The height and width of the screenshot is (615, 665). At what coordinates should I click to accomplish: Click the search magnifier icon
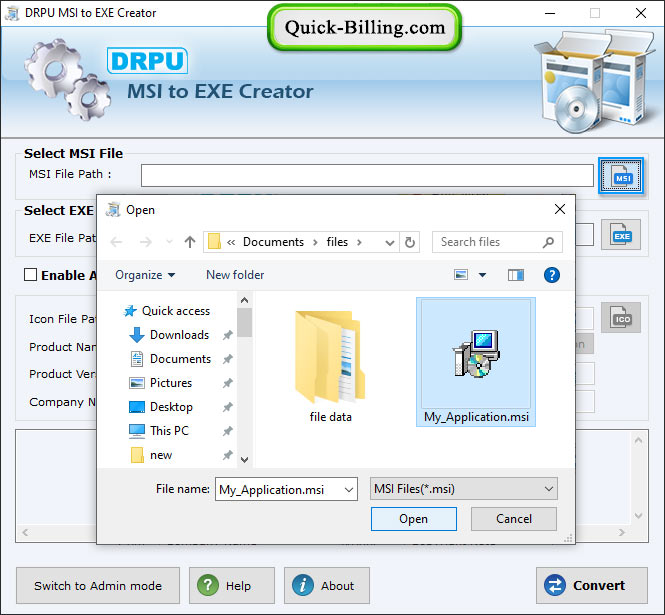(548, 242)
